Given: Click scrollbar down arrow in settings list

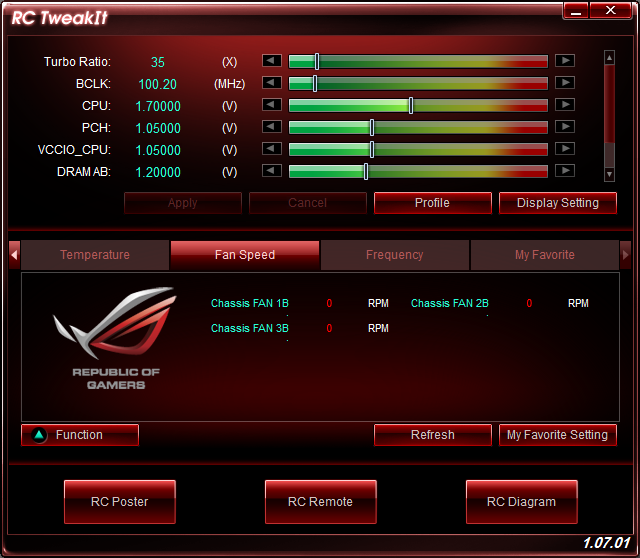Looking at the screenshot, I should point(609,174).
